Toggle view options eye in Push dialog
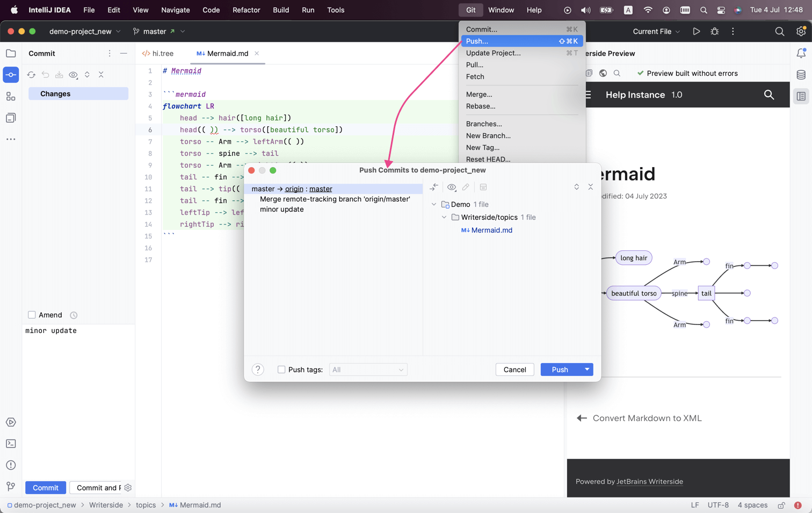The width and height of the screenshot is (812, 513). (x=452, y=187)
